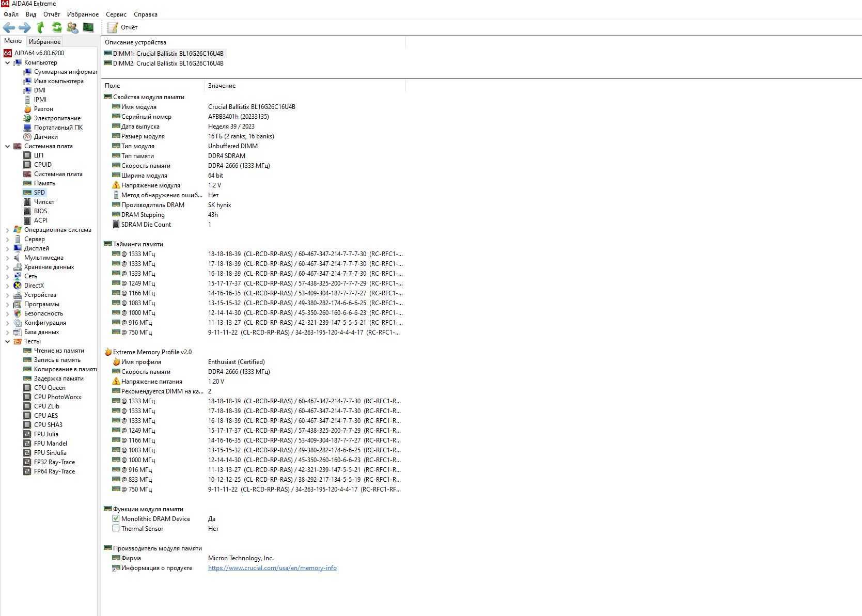
Task: Expand the Дисплей tree node
Action: tap(7, 248)
